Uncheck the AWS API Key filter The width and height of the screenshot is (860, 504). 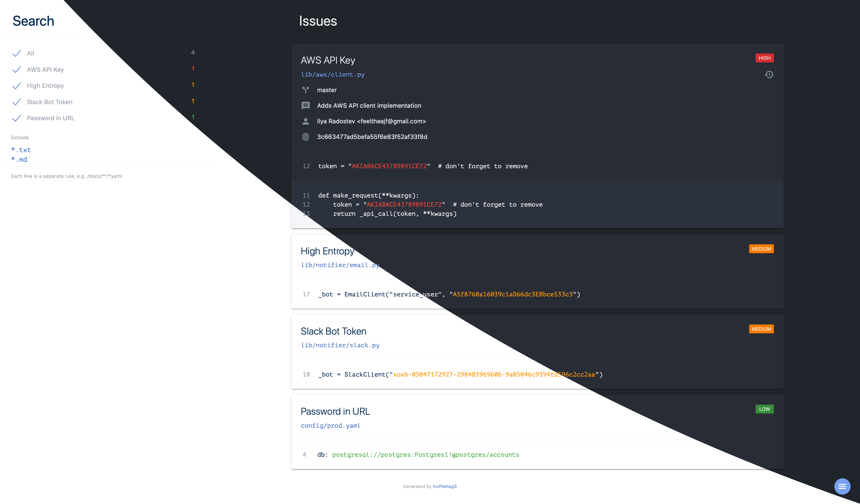16,70
